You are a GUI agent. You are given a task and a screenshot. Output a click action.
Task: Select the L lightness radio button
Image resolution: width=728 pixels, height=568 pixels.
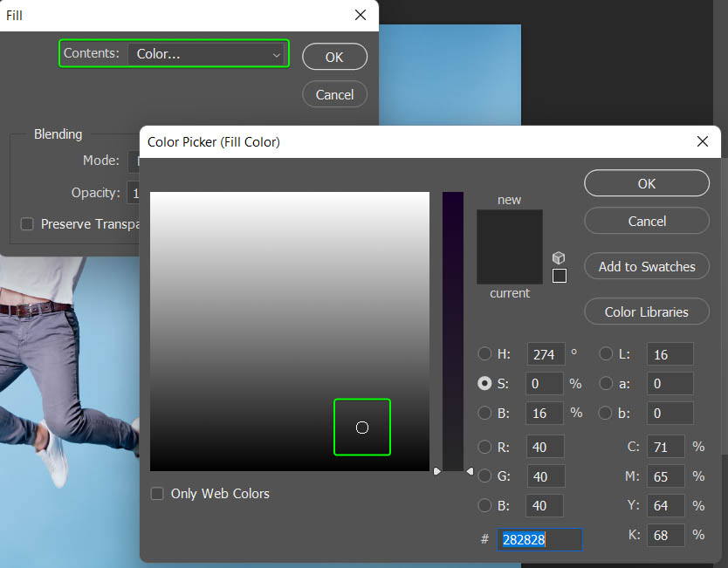606,354
